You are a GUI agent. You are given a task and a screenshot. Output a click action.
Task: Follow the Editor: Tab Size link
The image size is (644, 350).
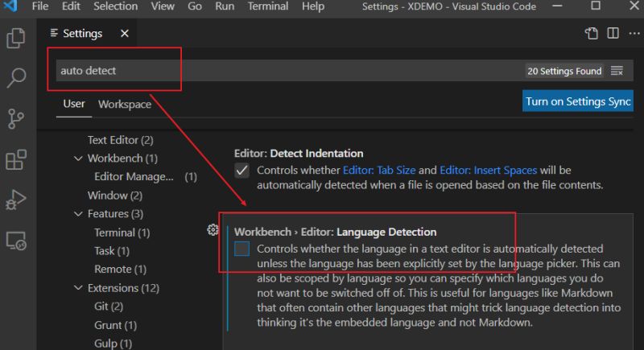(x=379, y=171)
